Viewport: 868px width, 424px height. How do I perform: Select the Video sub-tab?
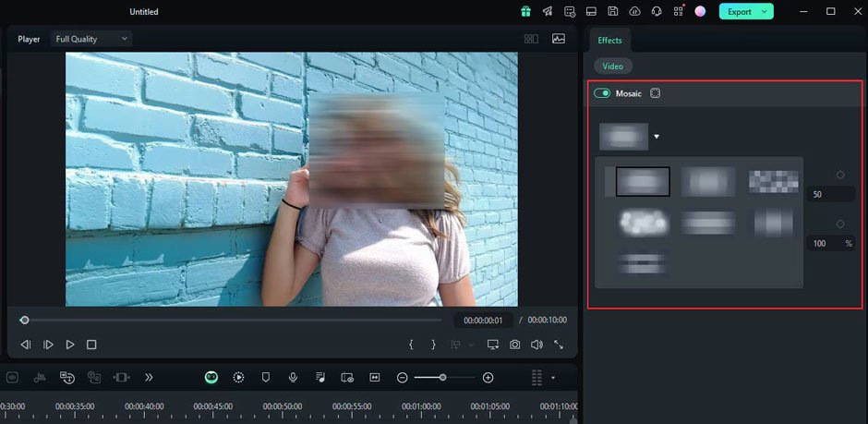click(x=613, y=66)
